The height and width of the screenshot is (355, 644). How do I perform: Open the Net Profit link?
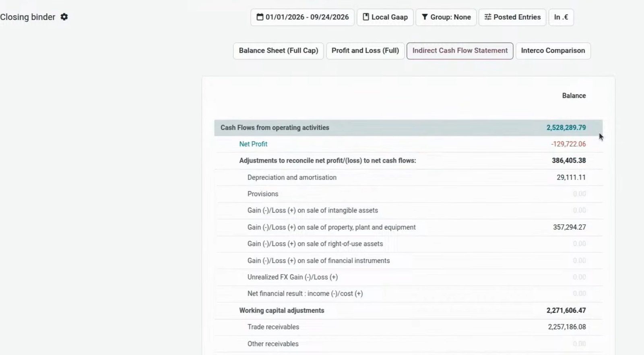253,144
